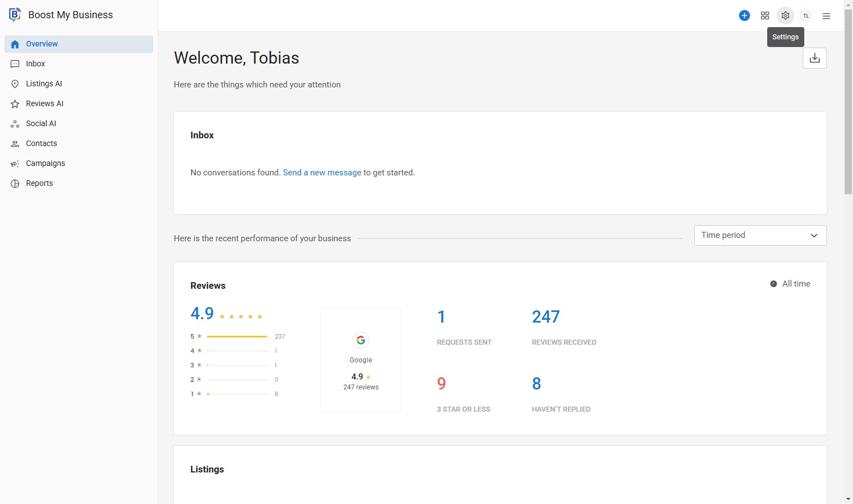Open Reviews AI section
Image resolution: width=853 pixels, height=504 pixels.
pos(44,103)
